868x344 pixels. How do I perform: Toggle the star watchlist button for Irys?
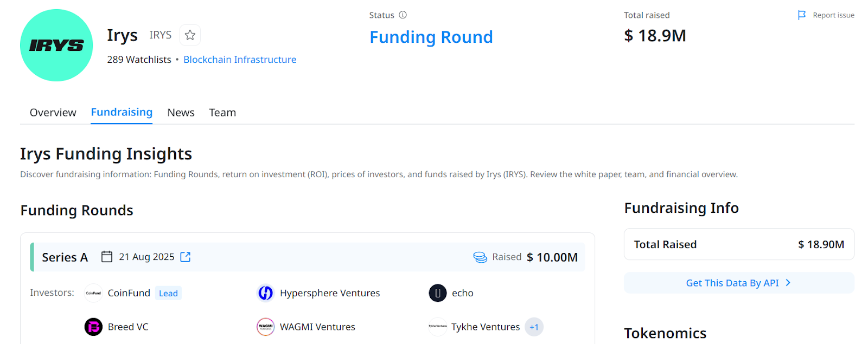click(x=190, y=35)
